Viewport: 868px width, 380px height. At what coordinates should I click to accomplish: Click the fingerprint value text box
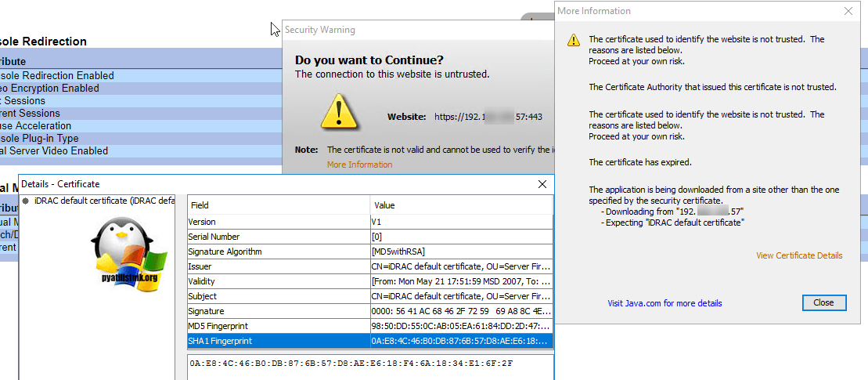point(368,364)
